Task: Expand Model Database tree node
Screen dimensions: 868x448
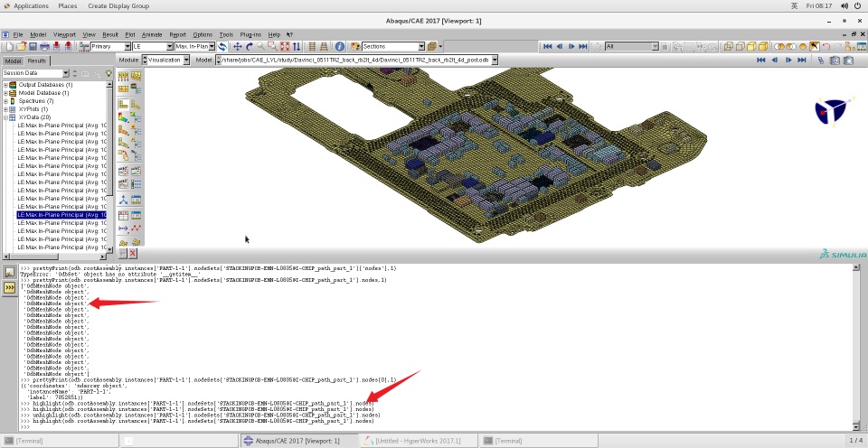Action: (x=5, y=93)
